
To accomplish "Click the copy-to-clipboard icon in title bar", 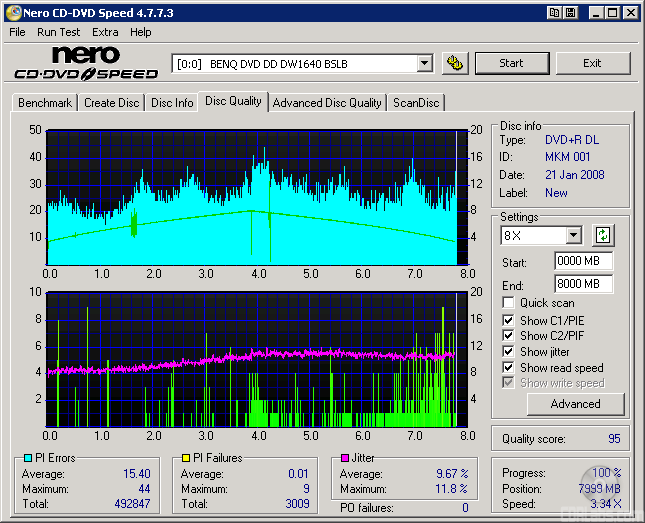I will (554, 13).
